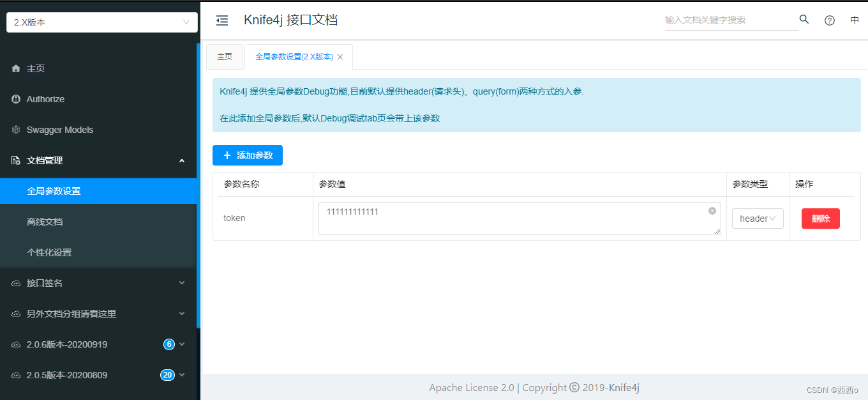Image resolution: width=868 pixels, height=400 pixels.
Task: Clear the token value using the x icon
Action: [x=712, y=211]
